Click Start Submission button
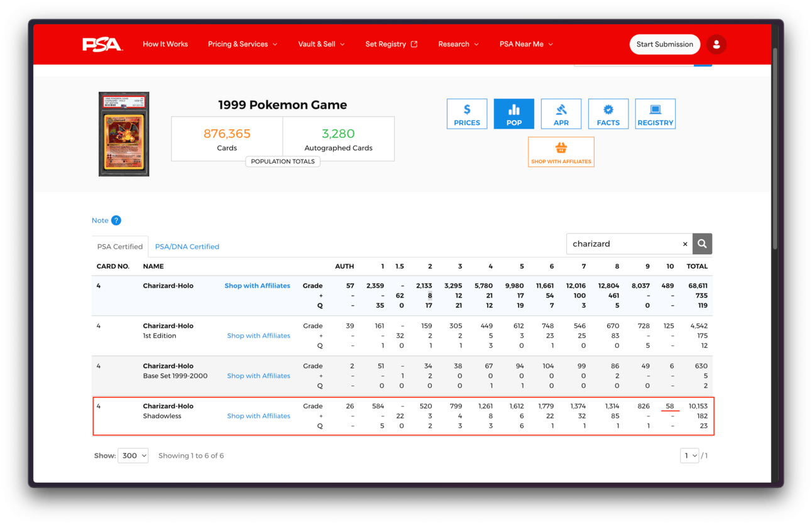This screenshot has width=812, height=525. click(x=665, y=45)
